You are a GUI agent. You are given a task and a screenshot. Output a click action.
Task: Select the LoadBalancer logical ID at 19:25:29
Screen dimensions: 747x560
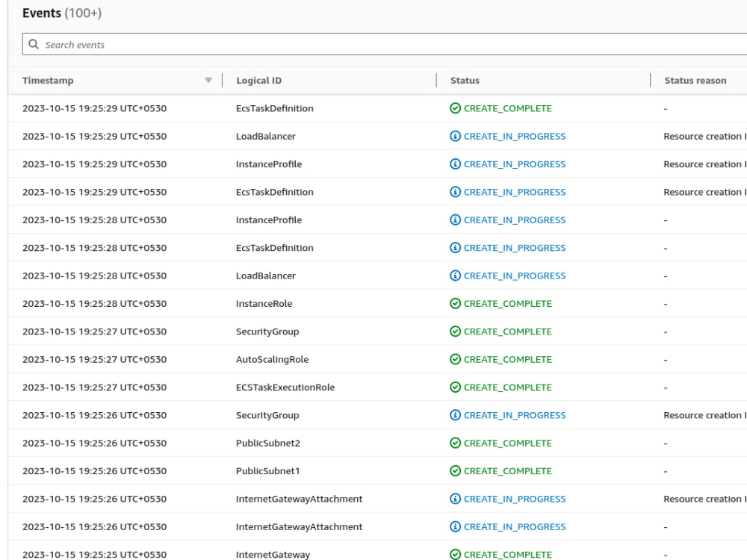[x=266, y=136]
